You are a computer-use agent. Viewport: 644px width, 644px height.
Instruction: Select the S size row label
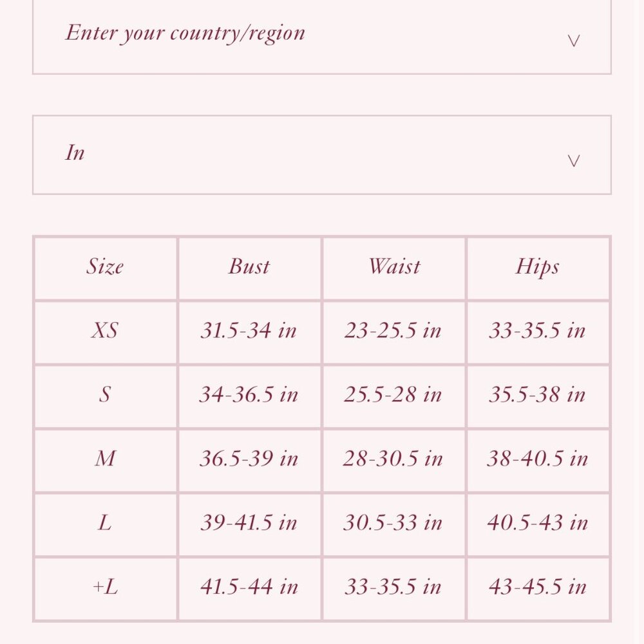(105, 394)
